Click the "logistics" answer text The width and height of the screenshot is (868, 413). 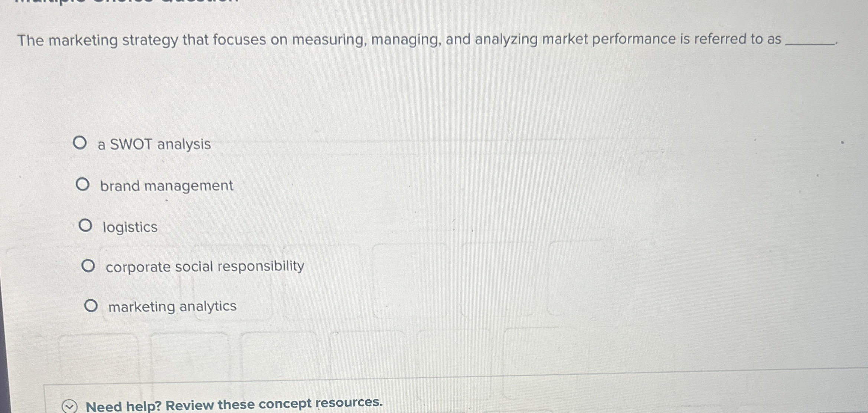(x=130, y=227)
